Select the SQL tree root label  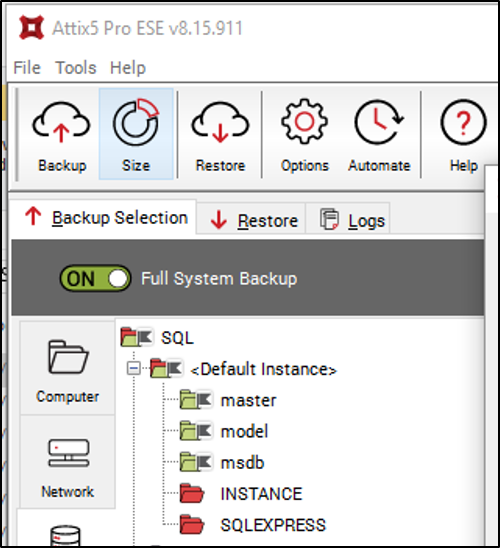pos(177,338)
